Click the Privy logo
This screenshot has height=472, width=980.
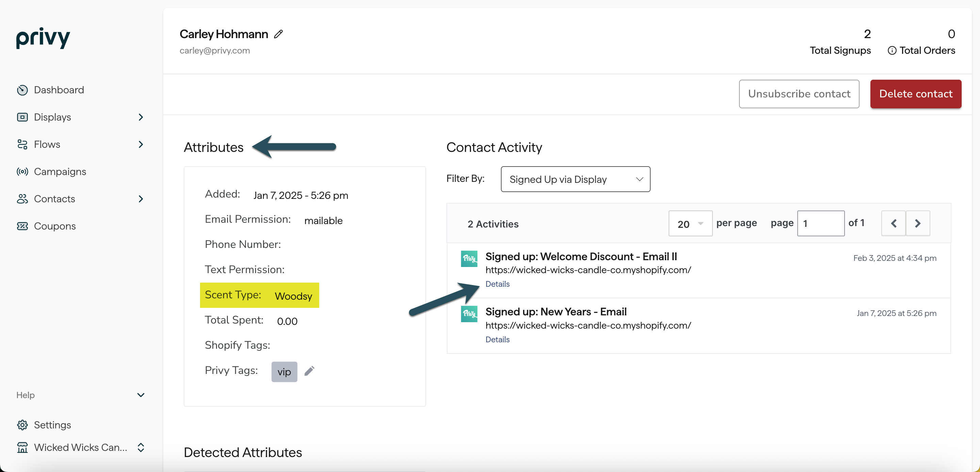43,38
